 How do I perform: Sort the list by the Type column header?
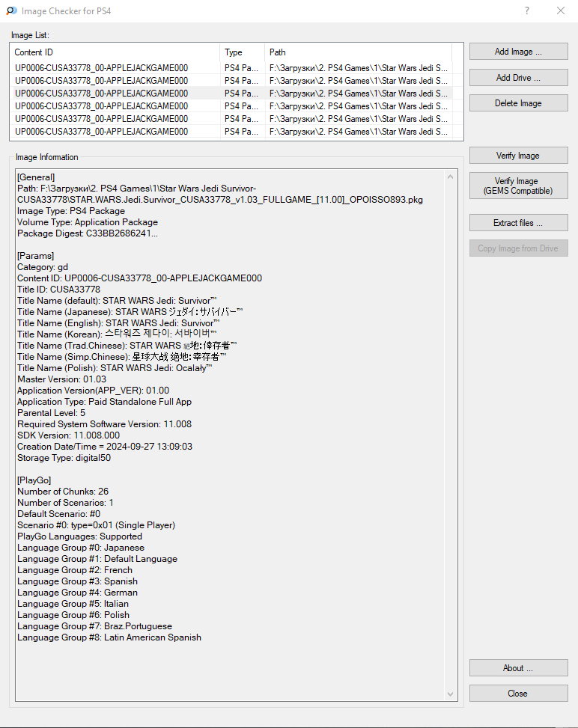tap(242, 52)
